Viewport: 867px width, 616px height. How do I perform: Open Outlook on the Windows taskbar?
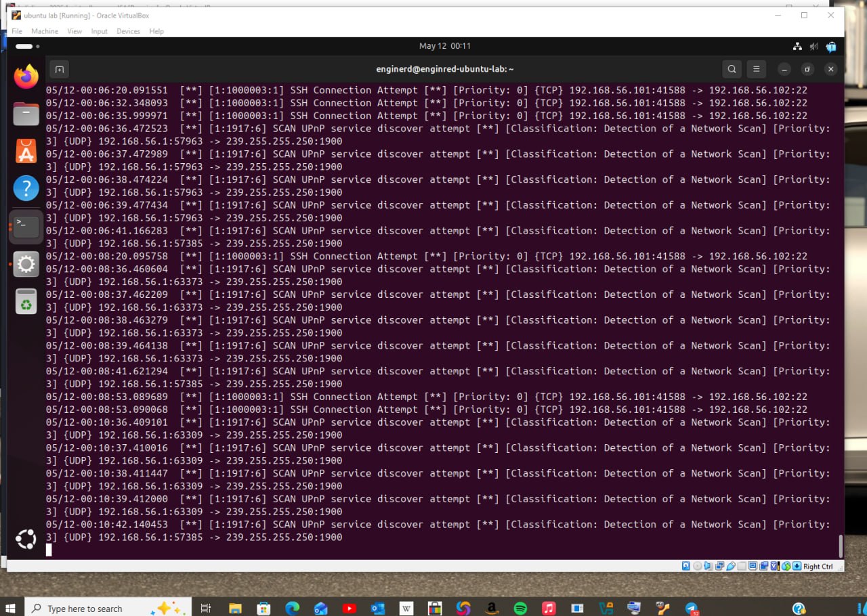(378, 608)
